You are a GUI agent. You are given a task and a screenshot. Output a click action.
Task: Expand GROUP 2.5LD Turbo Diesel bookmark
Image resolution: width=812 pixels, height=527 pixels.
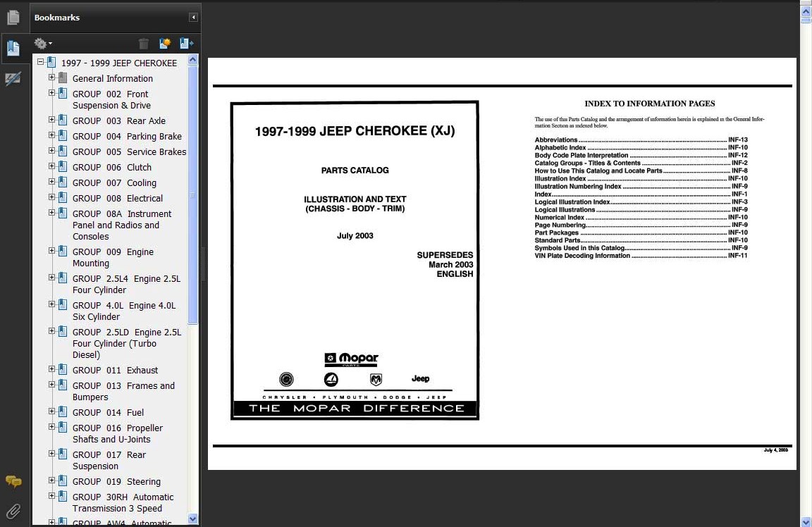point(51,331)
